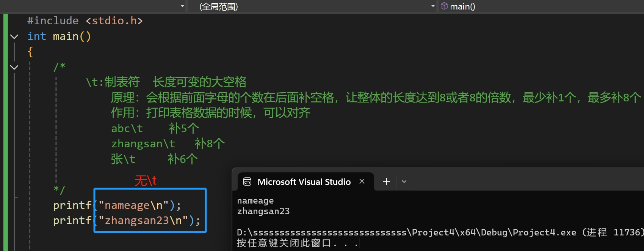Image resolution: width=644 pixels, height=251 pixels.
Task: Click the #include <stdio.h> line
Action: [85, 21]
